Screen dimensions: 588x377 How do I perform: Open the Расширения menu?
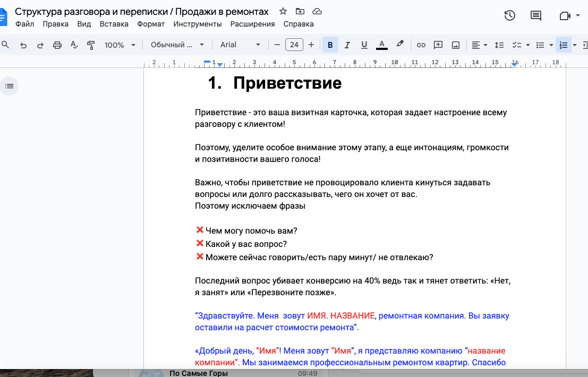tap(252, 24)
